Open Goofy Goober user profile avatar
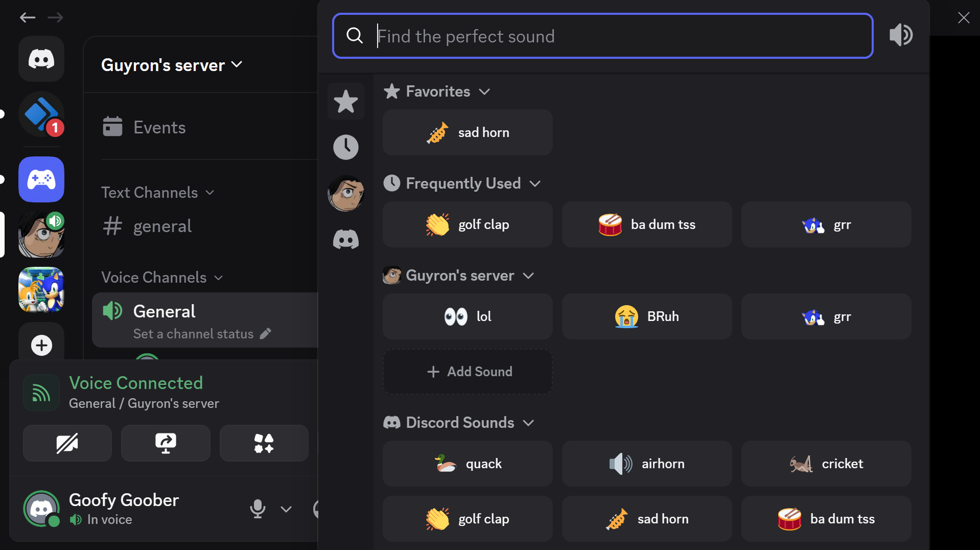980x550 pixels. (x=41, y=509)
